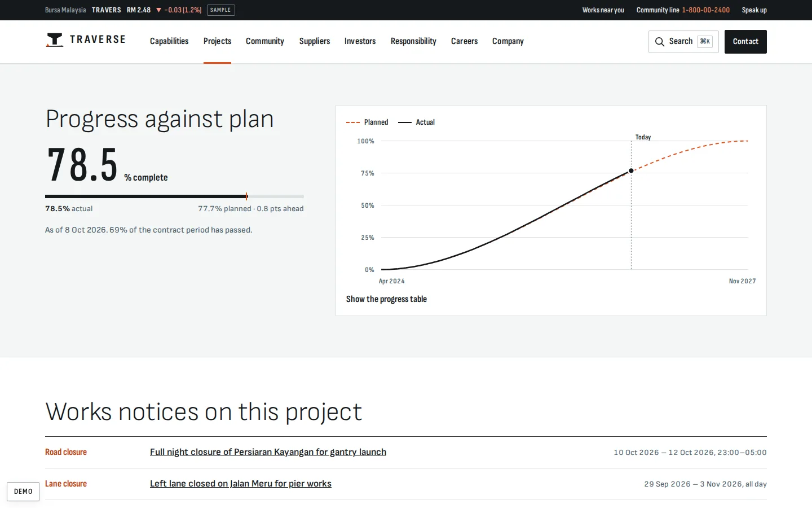Click the Planned legend entry
This screenshot has height=508, width=812.
367,122
